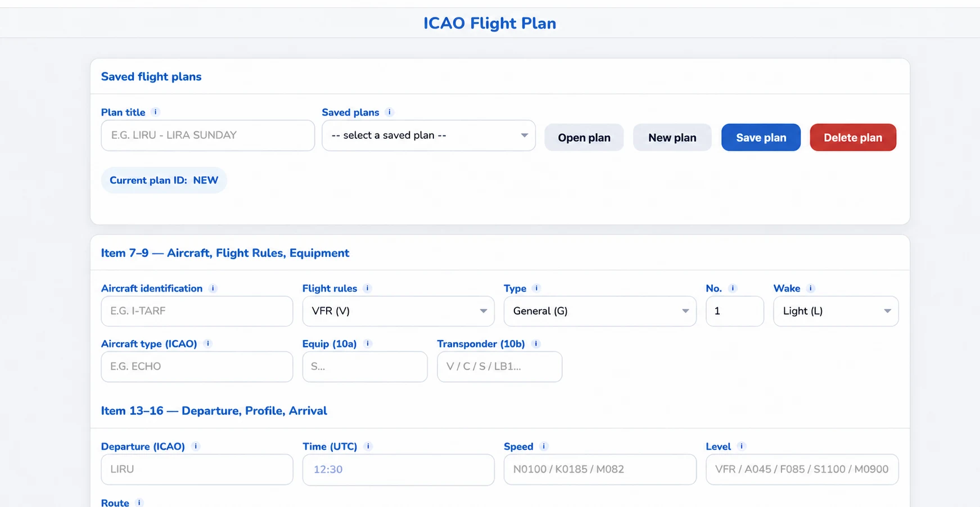Viewport: 980px width, 507px height.
Task: Focus the Aircraft type (ICAO) field
Action: click(197, 366)
